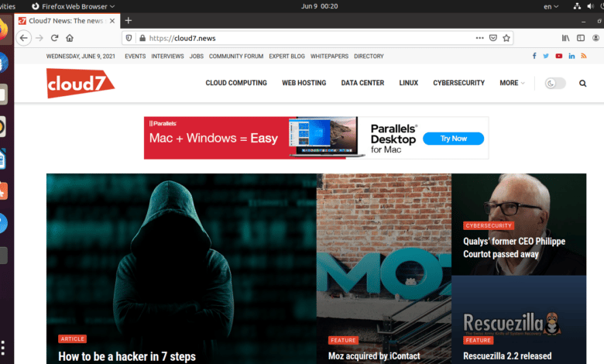The image size is (604, 364).
Task: Open Rescuezilla 2.2 released article
Action: [x=507, y=356]
